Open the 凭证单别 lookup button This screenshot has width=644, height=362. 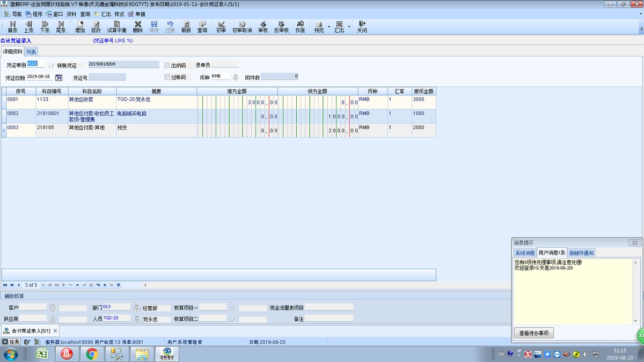coord(52,65)
